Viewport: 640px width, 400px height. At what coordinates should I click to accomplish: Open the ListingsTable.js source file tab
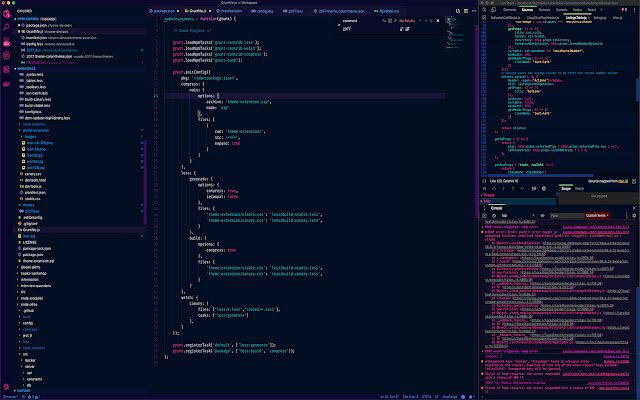(x=577, y=18)
